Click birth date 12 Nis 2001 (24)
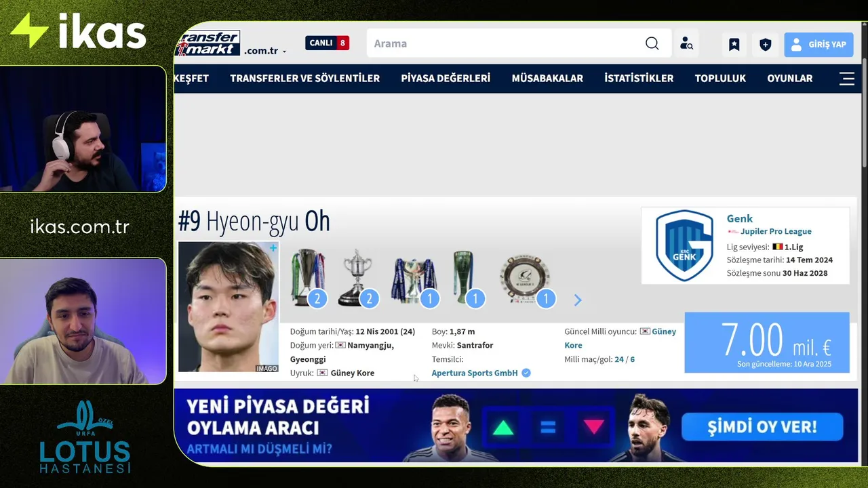868x488 pixels. coord(385,331)
